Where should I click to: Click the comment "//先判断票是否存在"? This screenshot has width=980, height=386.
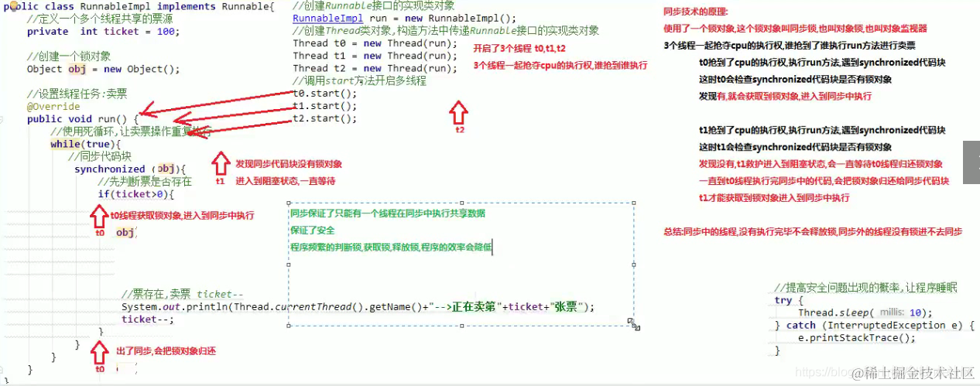(145, 182)
